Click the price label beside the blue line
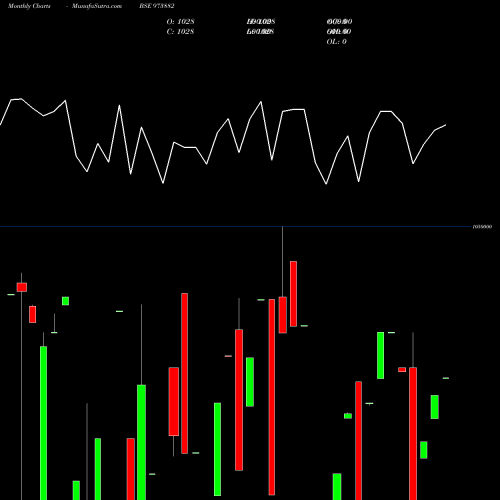The height and width of the screenshot is (500, 500). (x=482, y=227)
